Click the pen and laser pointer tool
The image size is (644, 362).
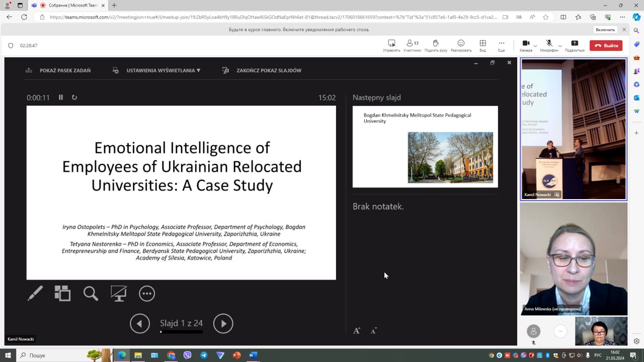pos(35,293)
